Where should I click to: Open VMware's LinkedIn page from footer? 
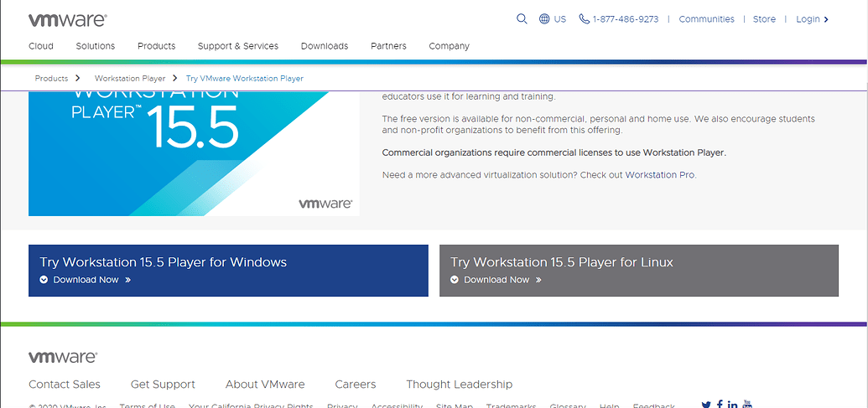point(733,405)
